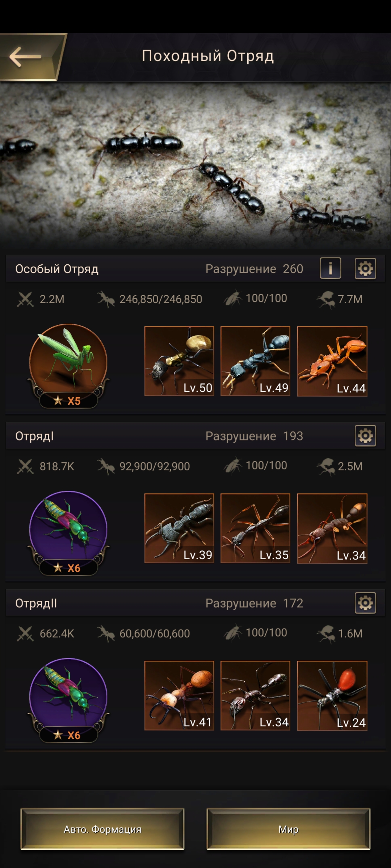Select the Lv.35 long-legged ant card
This screenshot has width=391, height=868.
click(255, 528)
